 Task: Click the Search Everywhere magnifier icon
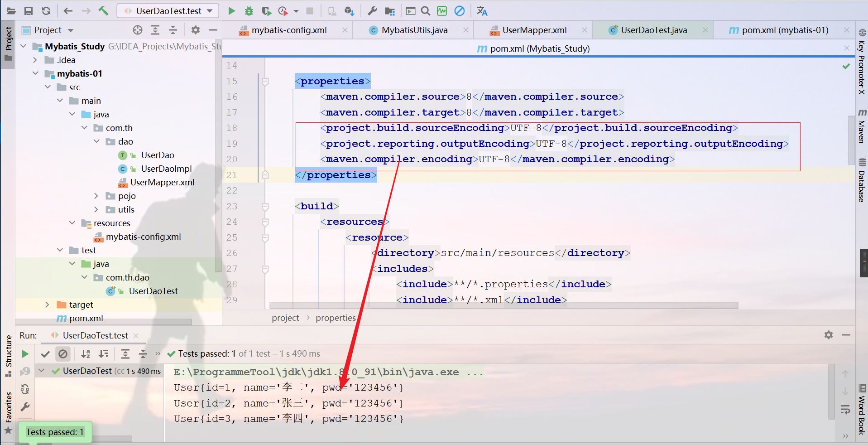(x=425, y=11)
